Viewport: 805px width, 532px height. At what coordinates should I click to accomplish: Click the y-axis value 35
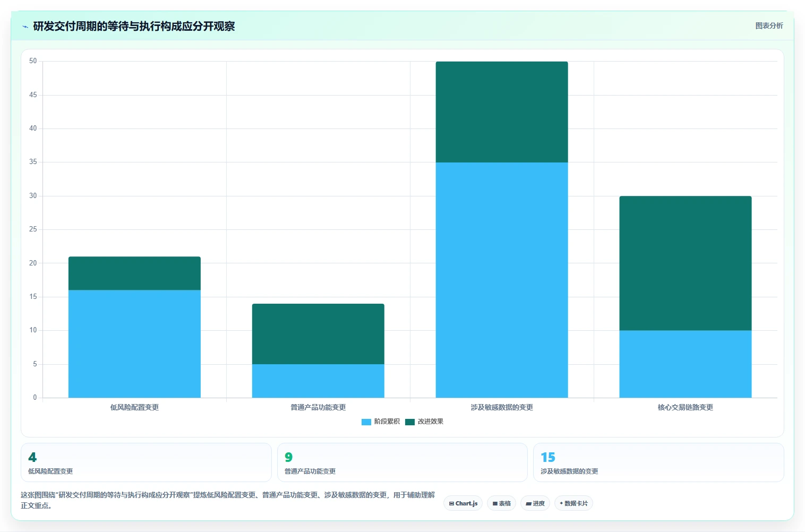[x=33, y=162]
